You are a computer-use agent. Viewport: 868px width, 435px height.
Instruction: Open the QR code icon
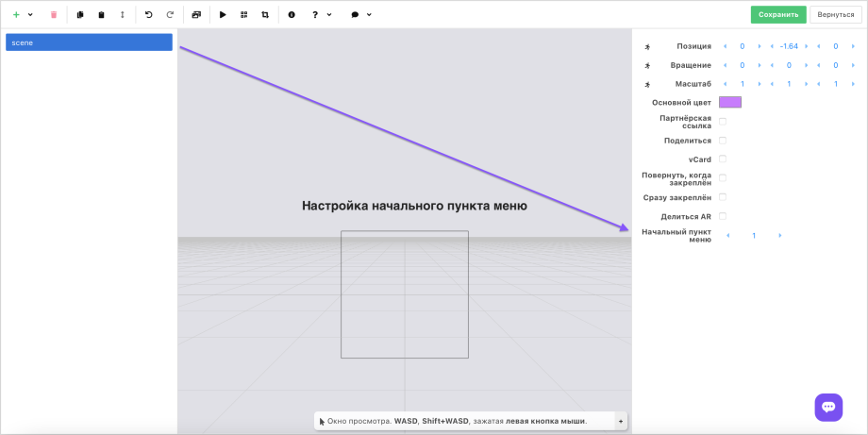click(244, 15)
